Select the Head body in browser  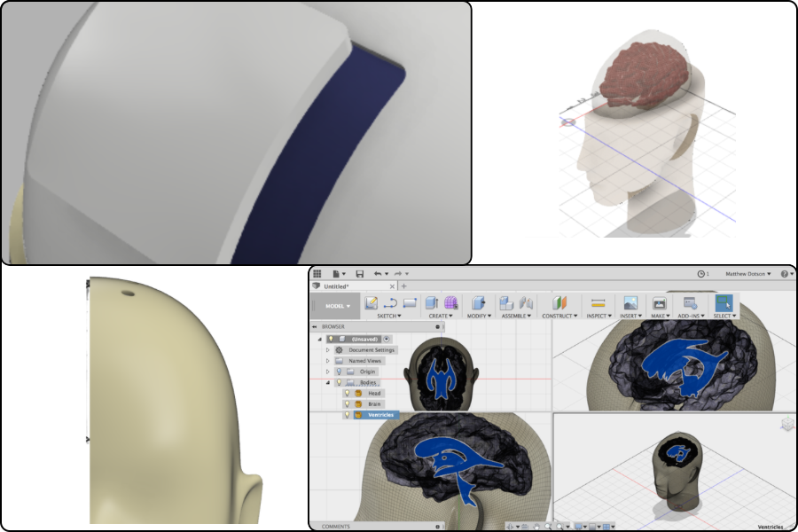click(x=374, y=393)
